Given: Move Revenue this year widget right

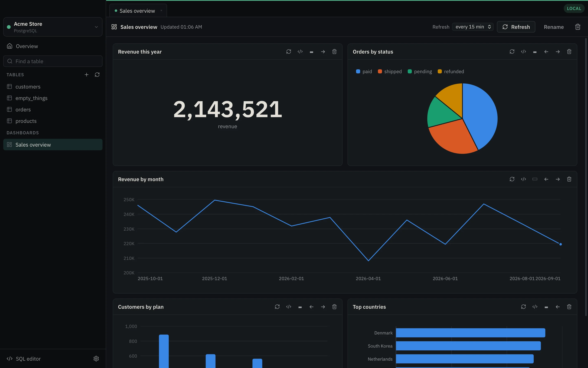Looking at the screenshot, I should [323, 52].
